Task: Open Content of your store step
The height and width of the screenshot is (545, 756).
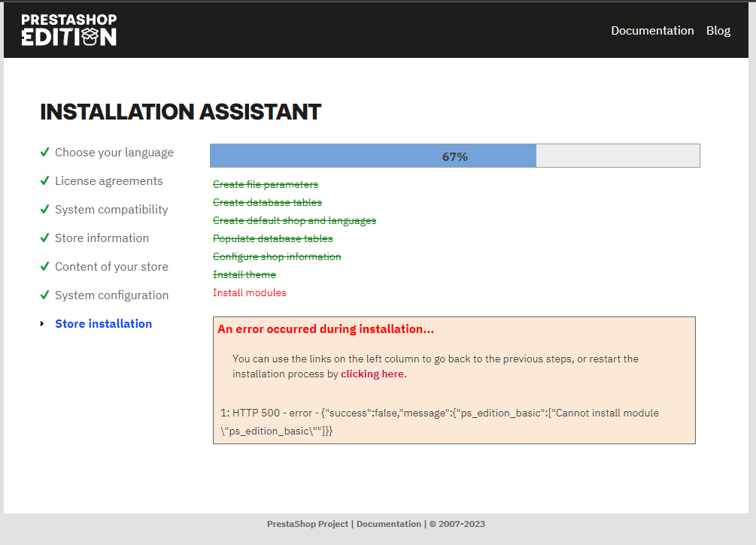Action: [x=111, y=266]
